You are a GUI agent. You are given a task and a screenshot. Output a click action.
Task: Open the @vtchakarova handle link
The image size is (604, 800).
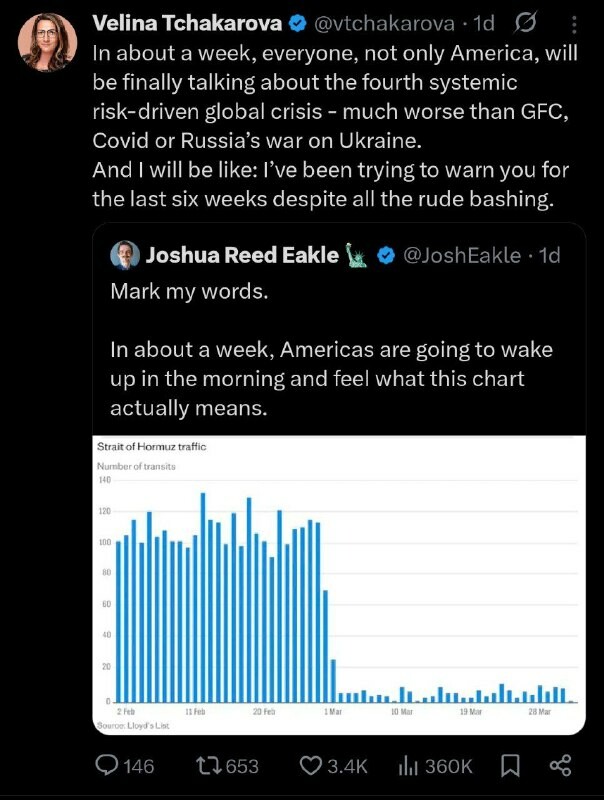pos(378,23)
